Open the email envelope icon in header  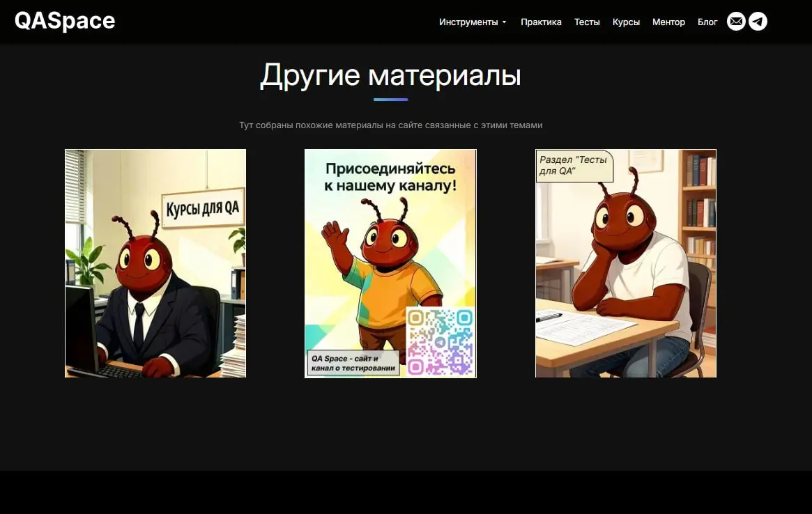(736, 21)
